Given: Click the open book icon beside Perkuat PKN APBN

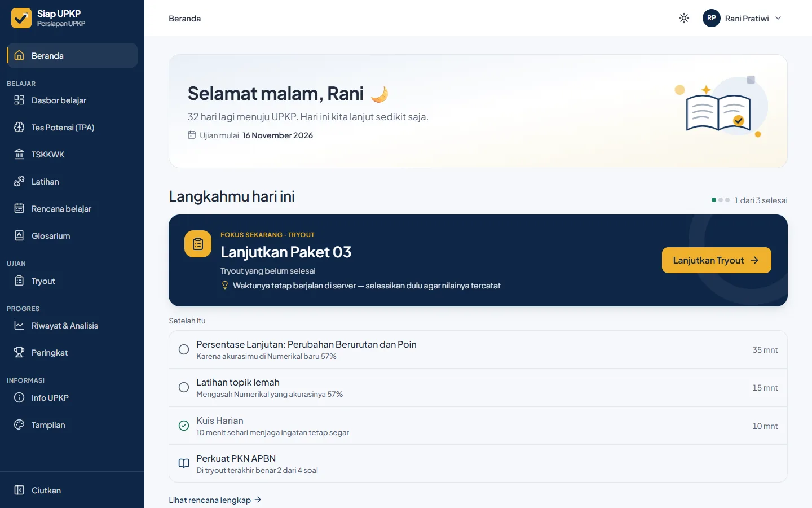Looking at the screenshot, I should click(184, 463).
